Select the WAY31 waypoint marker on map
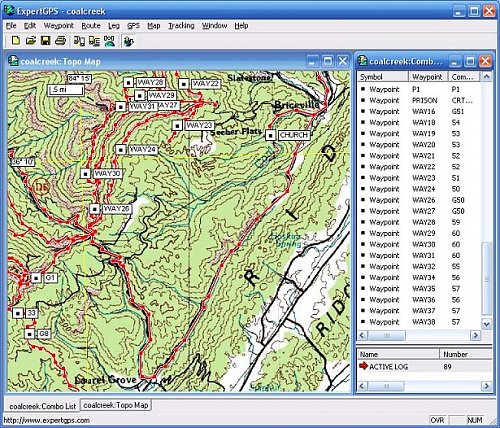This screenshot has height=428, width=500. click(x=121, y=107)
